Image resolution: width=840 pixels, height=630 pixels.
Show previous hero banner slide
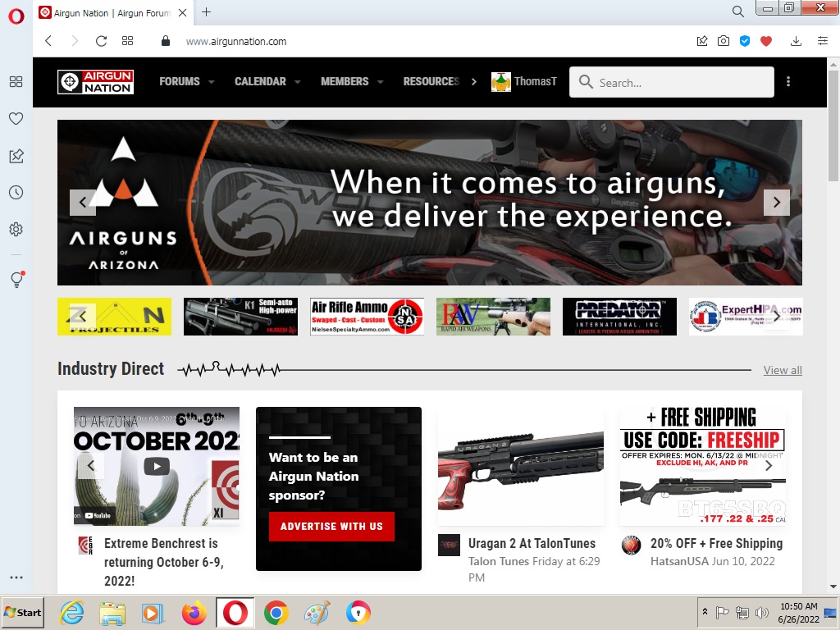point(83,203)
